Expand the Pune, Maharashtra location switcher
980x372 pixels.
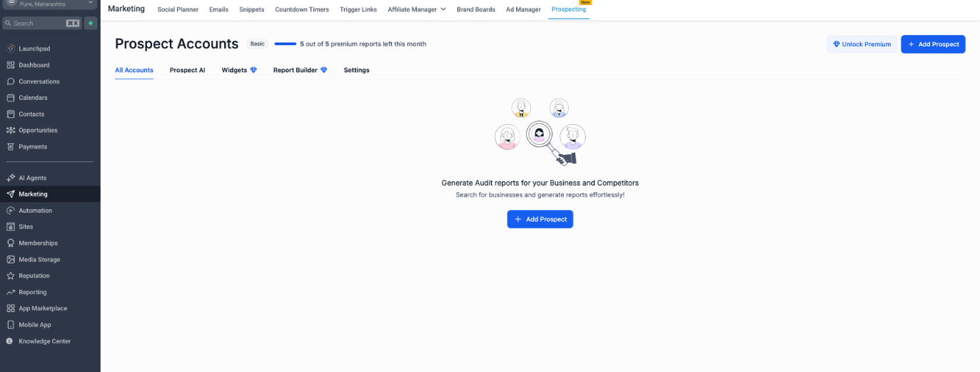[50, 4]
